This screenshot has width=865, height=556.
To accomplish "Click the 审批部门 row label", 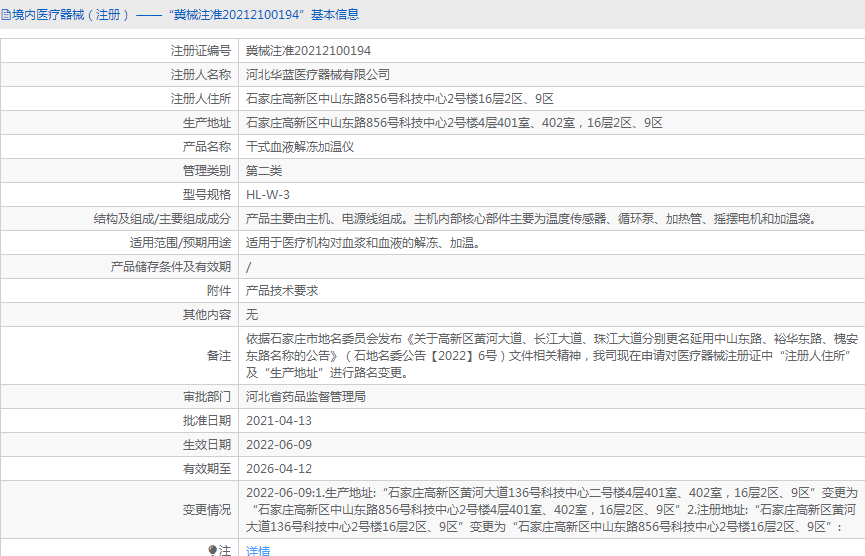I will 207,397.
